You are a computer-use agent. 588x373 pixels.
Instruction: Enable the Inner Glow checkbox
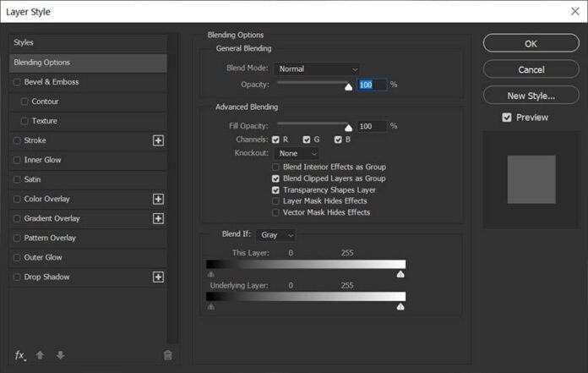tap(17, 160)
